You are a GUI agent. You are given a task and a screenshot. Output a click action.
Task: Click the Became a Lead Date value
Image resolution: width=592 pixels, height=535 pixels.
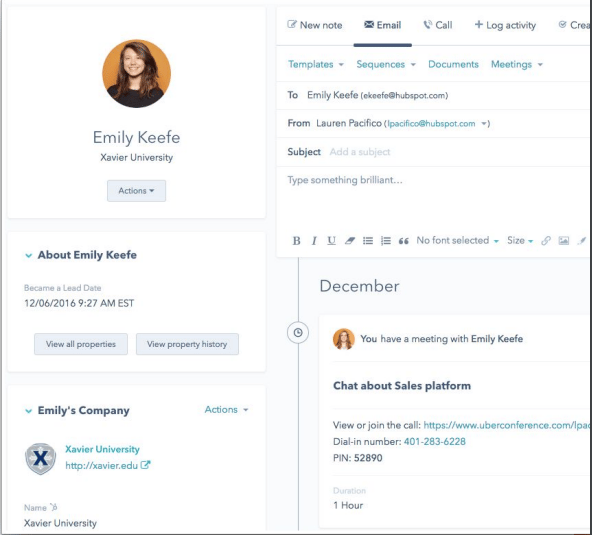(79, 303)
